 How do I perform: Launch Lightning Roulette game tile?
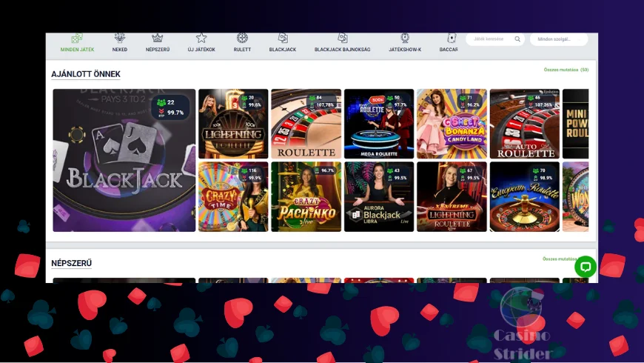233,124
